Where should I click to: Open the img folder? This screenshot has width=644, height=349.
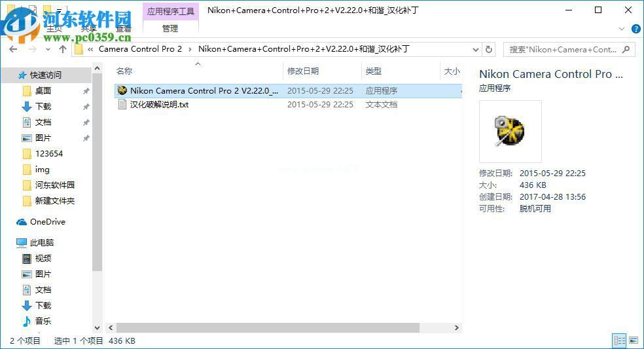(x=42, y=170)
